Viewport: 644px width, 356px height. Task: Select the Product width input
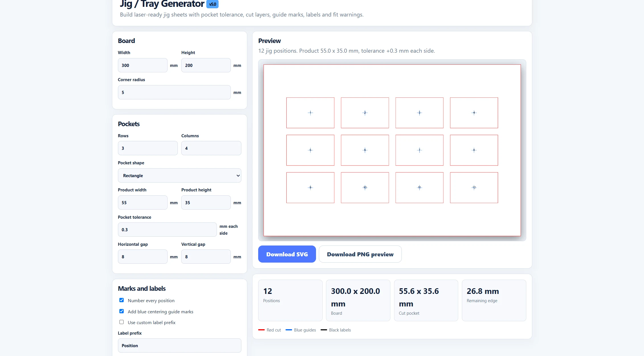coord(142,202)
